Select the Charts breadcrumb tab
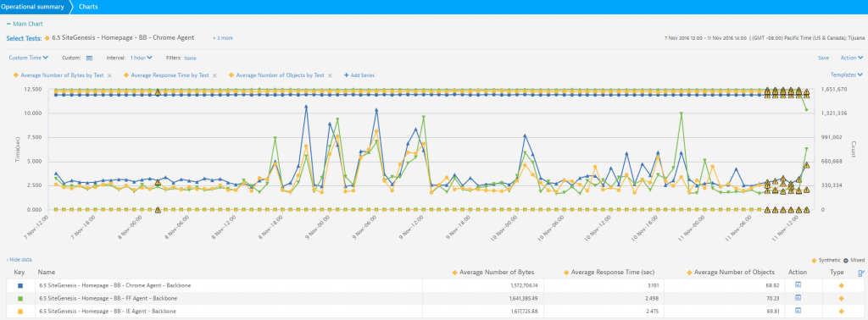This screenshot has width=868, height=320. tap(88, 7)
